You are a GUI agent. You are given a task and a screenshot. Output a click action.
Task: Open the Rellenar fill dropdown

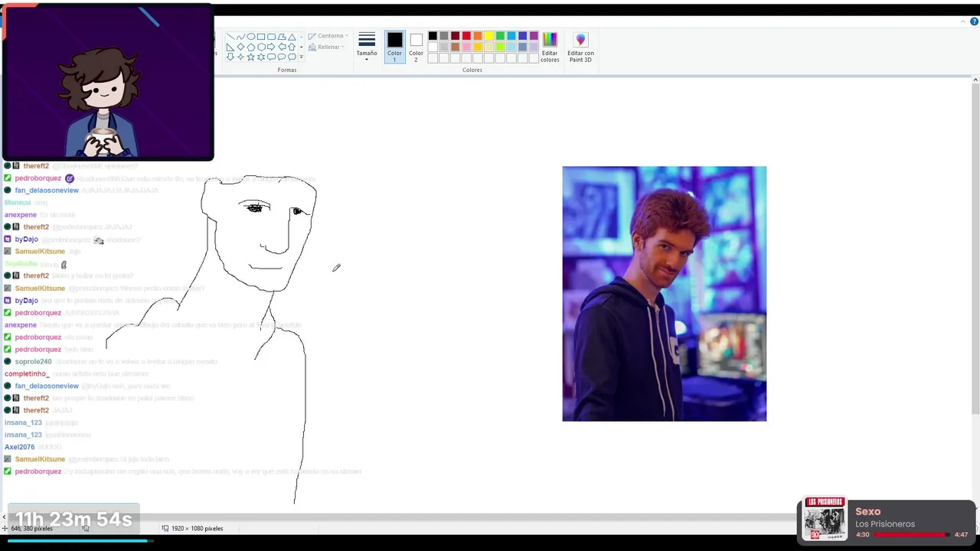(x=325, y=47)
